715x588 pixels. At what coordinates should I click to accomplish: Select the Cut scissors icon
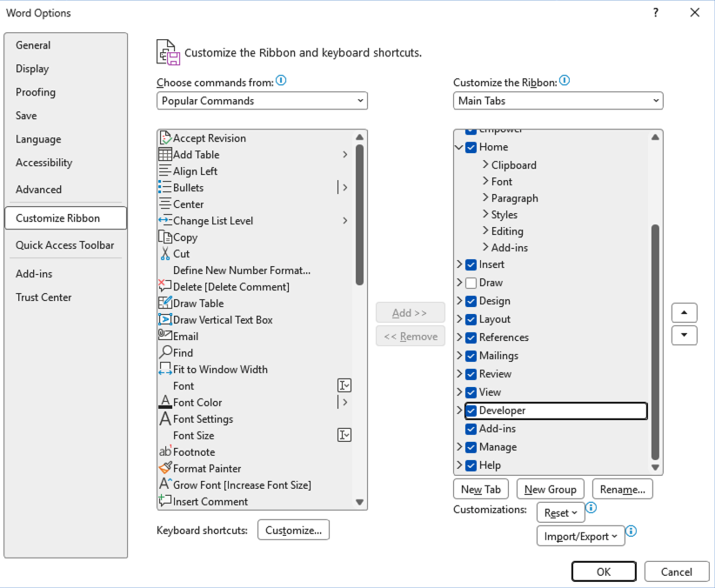165,254
